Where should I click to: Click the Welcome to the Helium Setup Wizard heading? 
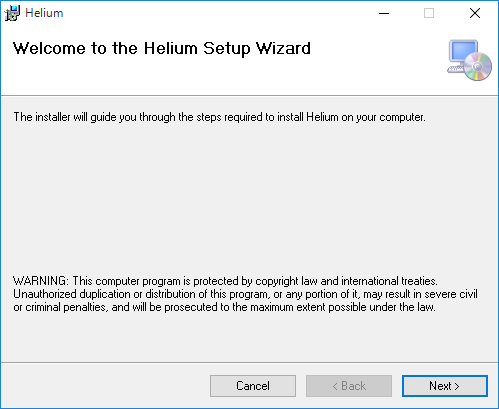[162, 49]
